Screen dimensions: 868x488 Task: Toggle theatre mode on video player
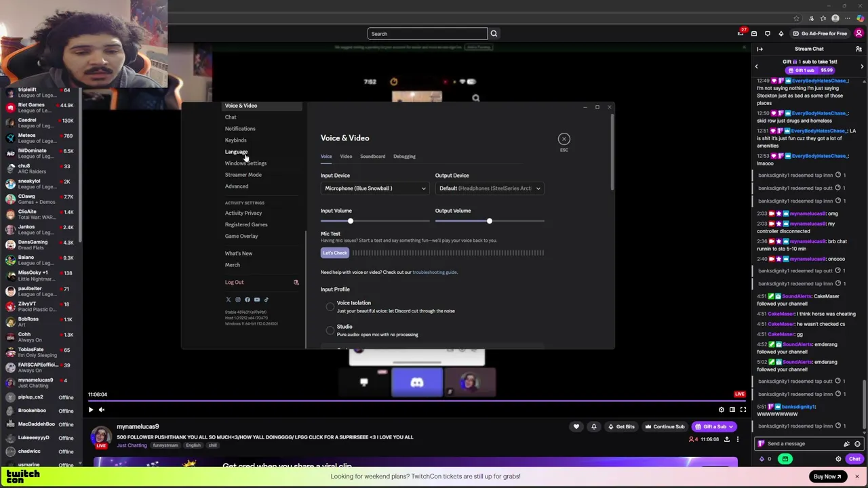point(732,409)
